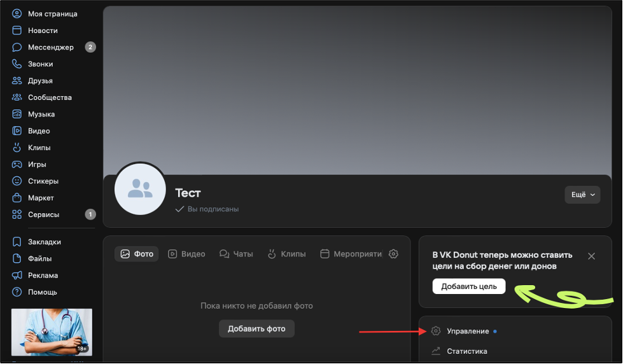Click the Сообщества sidebar label
The height and width of the screenshot is (364, 623).
(x=50, y=97)
